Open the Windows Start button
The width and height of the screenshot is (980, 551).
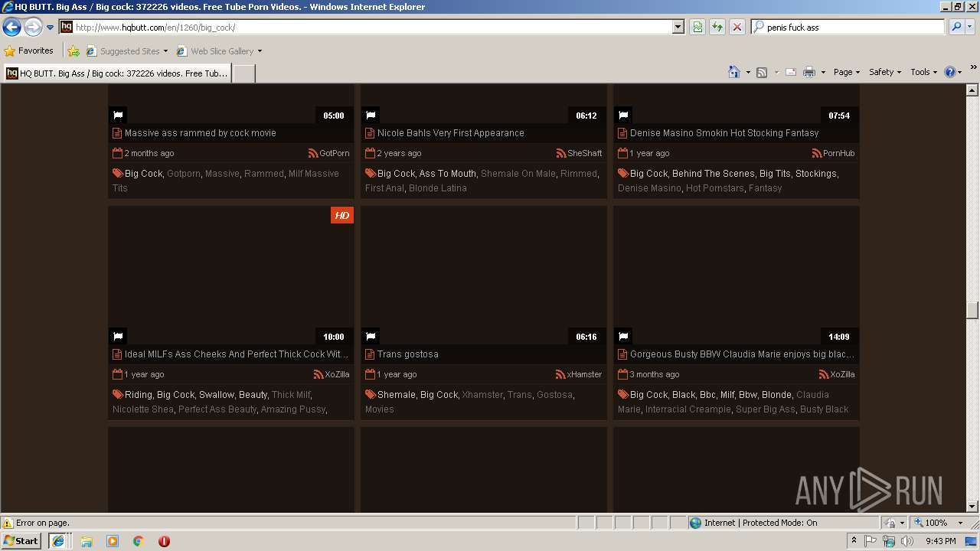(x=21, y=541)
